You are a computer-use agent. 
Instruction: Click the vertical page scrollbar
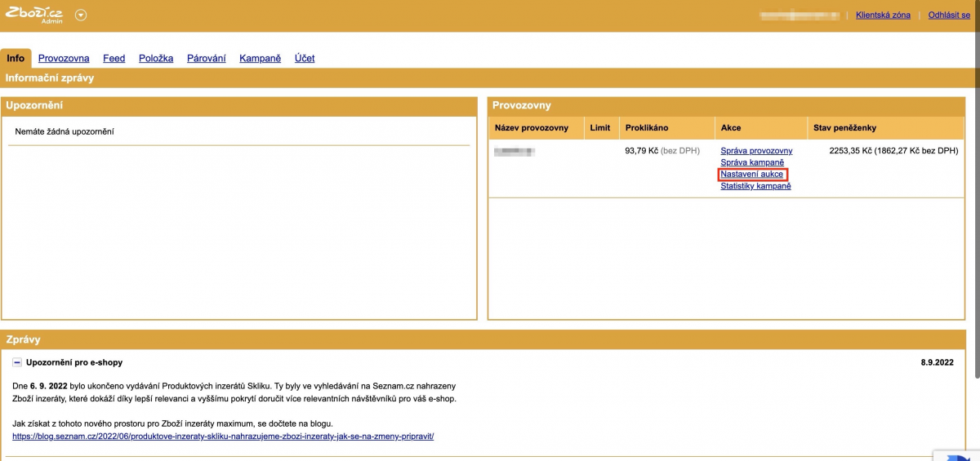(x=975, y=204)
